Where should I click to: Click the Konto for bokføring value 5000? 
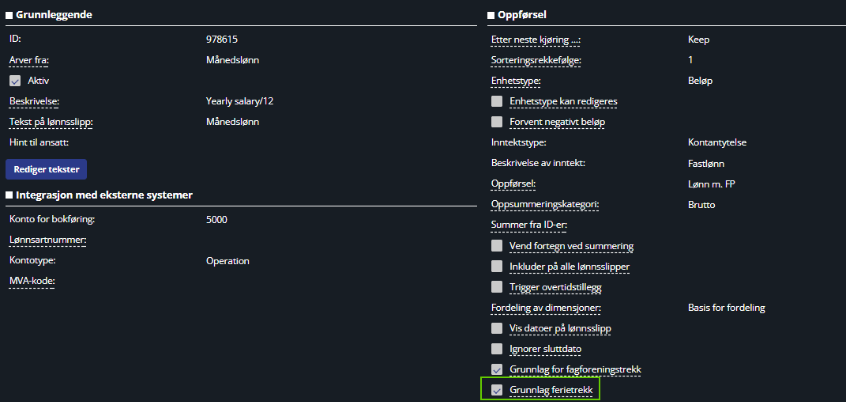217,220
